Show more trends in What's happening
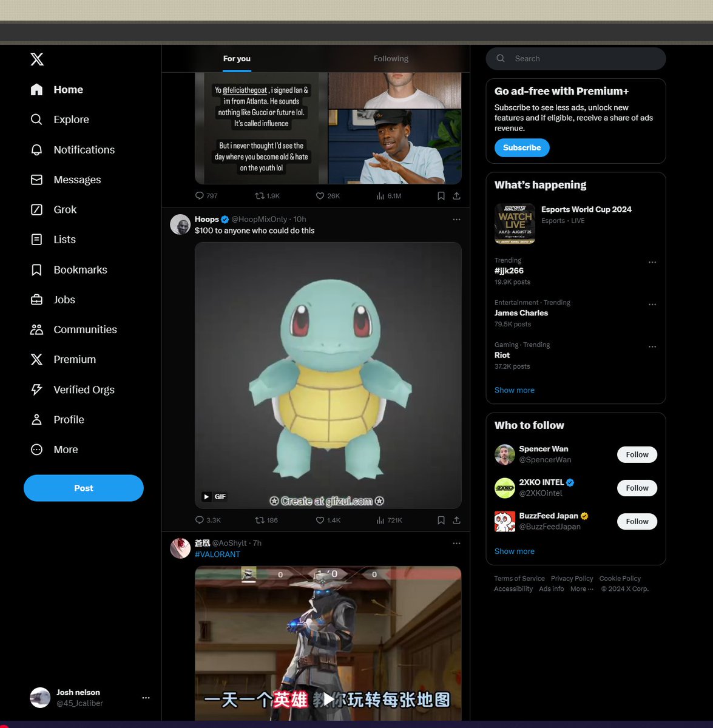This screenshot has height=728, width=713. [515, 390]
